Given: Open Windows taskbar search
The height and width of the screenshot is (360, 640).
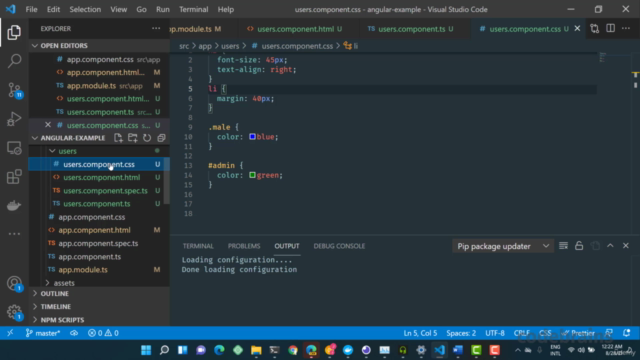Looking at the screenshot, I should click(164, 350).
